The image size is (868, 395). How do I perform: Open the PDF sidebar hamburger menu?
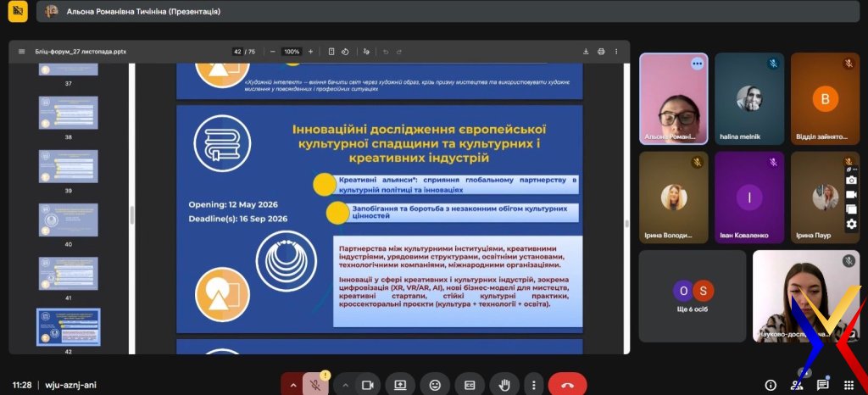point(22,52)
